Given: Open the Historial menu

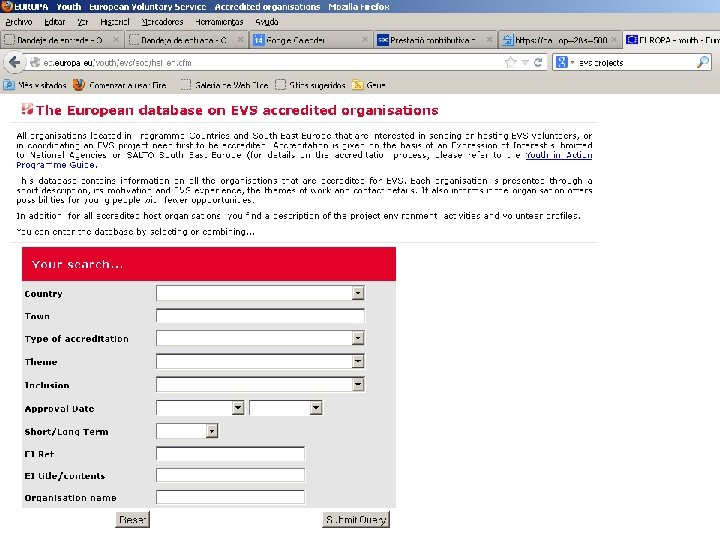Looking at the screenshot, I should 115,22.
